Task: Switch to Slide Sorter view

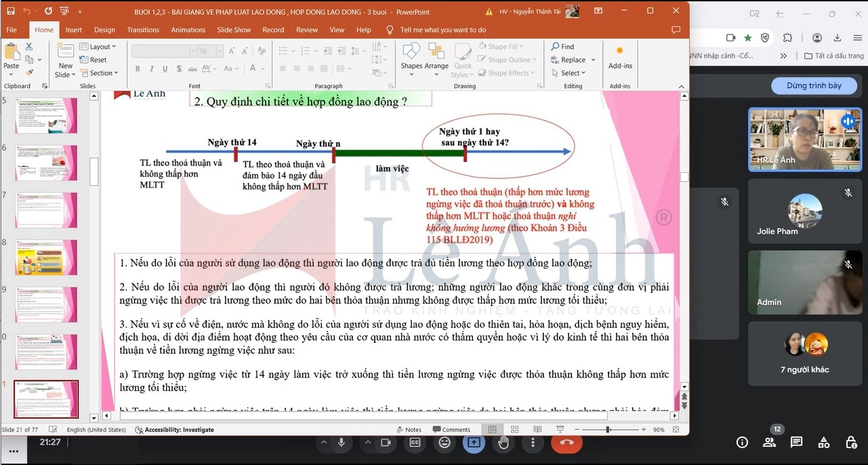Action: (515, 430)
